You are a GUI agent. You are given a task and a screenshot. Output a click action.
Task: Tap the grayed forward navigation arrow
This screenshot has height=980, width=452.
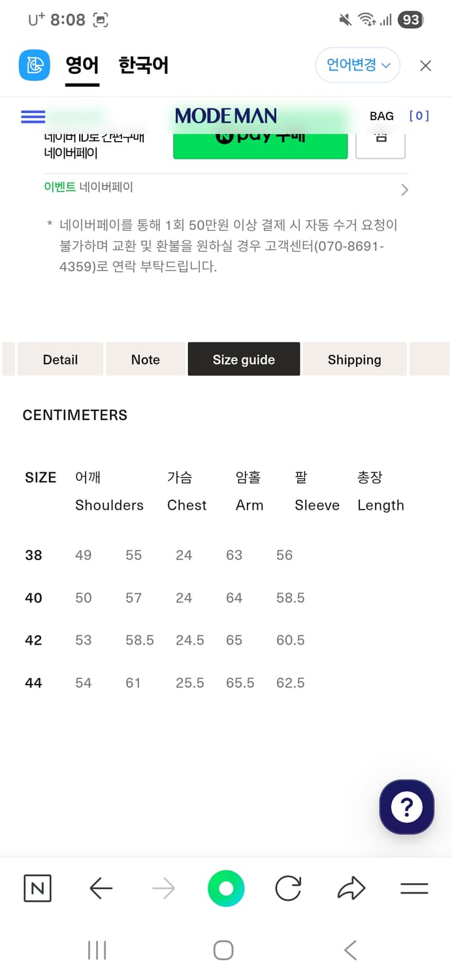click(x=163, y=888)
